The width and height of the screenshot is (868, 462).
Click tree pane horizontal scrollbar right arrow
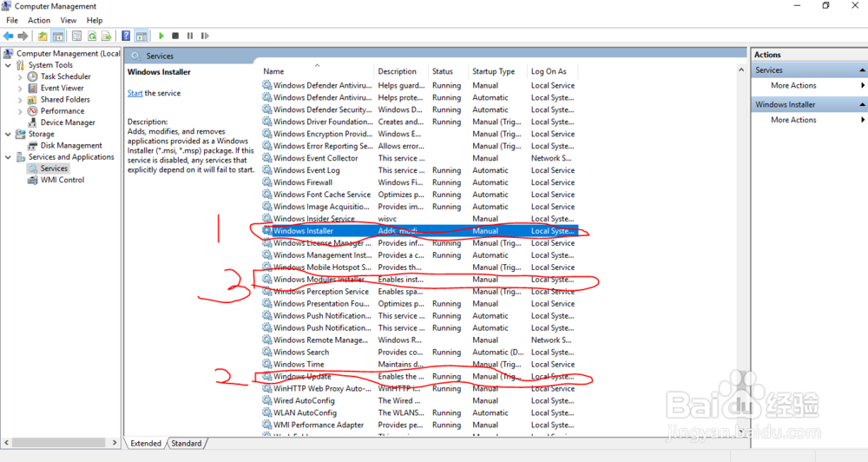click(115, 443)
